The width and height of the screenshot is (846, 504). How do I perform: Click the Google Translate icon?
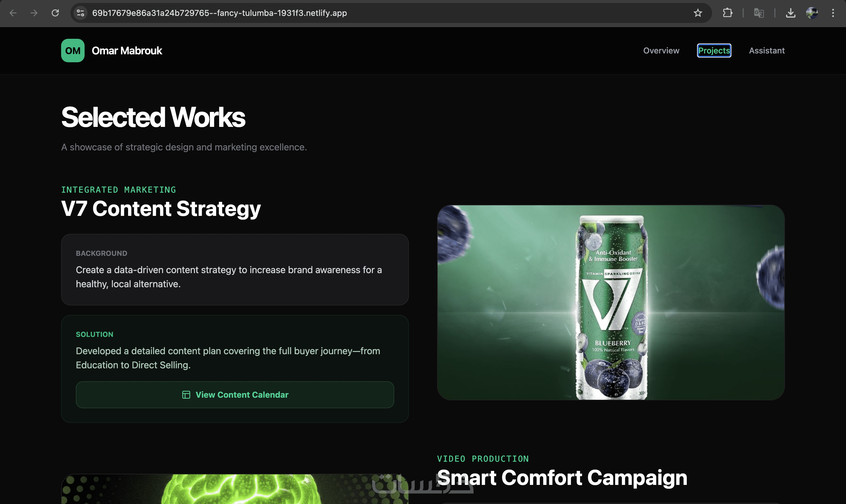pyautogui.click(x=759, y=13)
